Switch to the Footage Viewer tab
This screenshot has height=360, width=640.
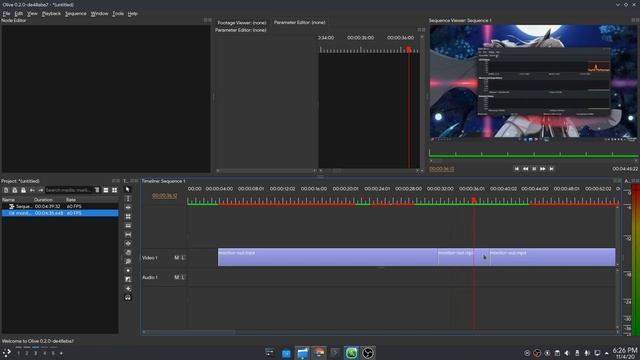tap(242, 22)
